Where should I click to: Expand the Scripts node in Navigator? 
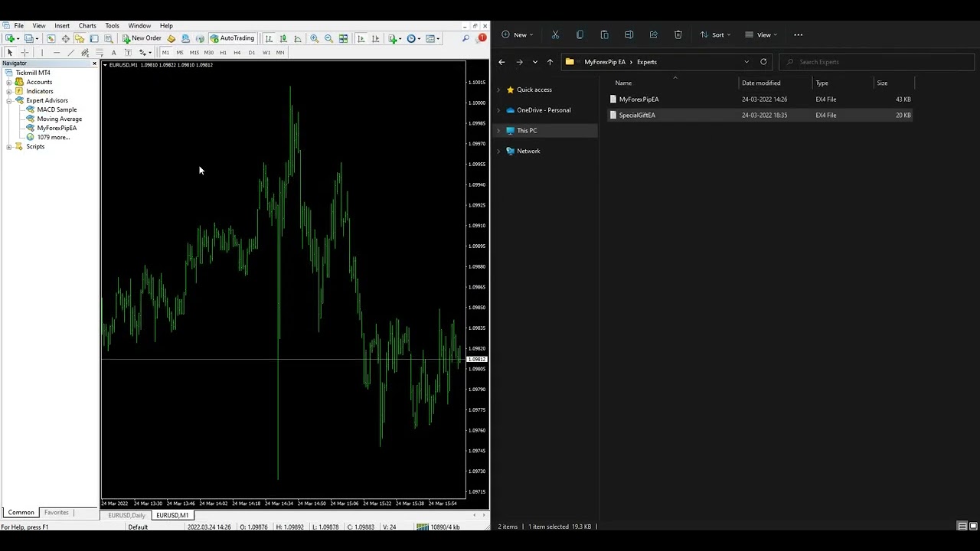9,146
